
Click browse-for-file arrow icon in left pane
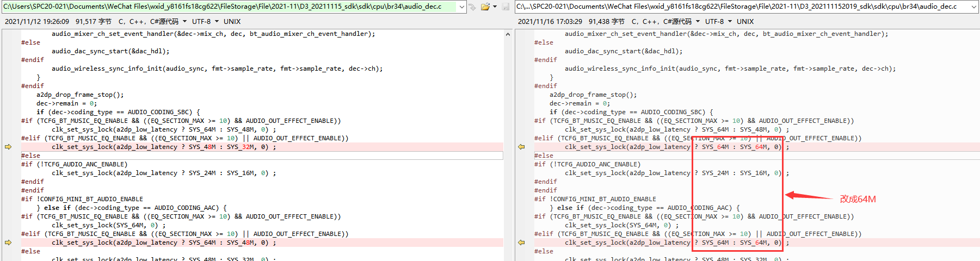pyautogui.click(x=472, y=7)
